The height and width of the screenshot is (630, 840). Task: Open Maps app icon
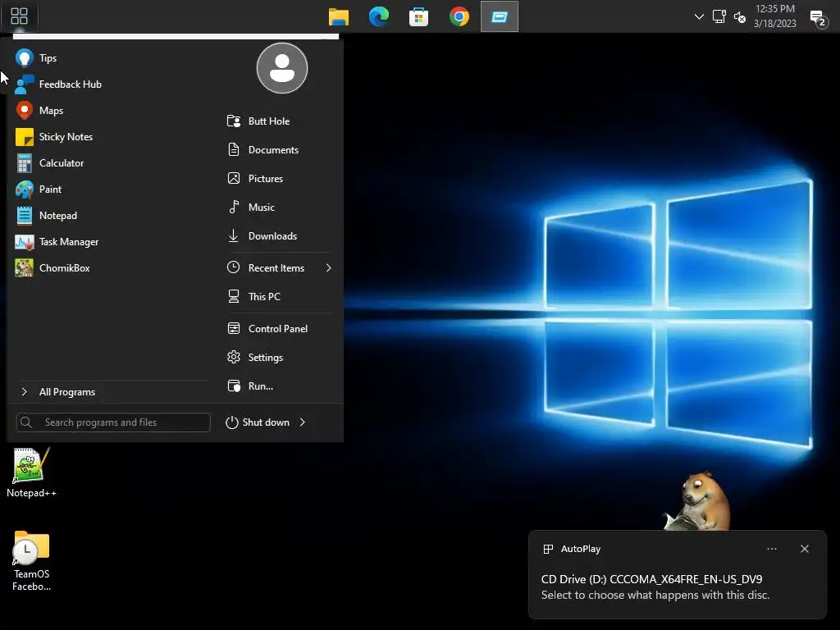[24, 111]
